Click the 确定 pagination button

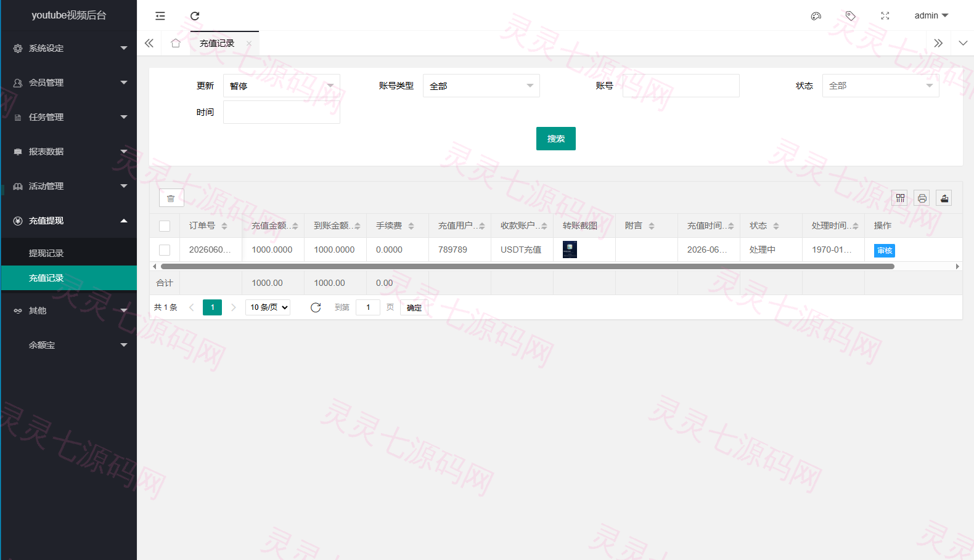[x=414, y=307]
